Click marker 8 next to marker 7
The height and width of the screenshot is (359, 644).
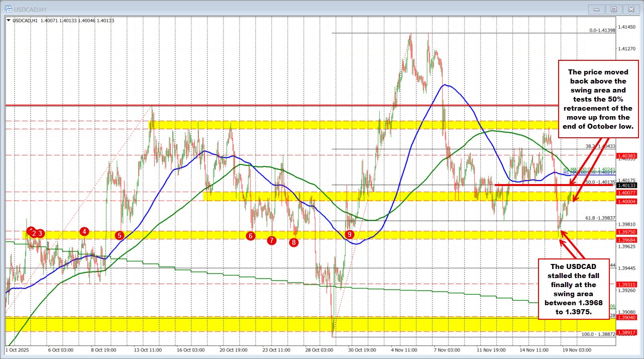coord(293,242)
